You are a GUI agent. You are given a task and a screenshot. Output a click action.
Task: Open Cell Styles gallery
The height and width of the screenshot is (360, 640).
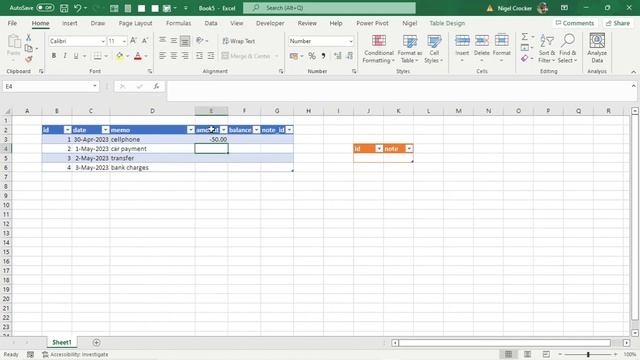(x=434, y=49)
